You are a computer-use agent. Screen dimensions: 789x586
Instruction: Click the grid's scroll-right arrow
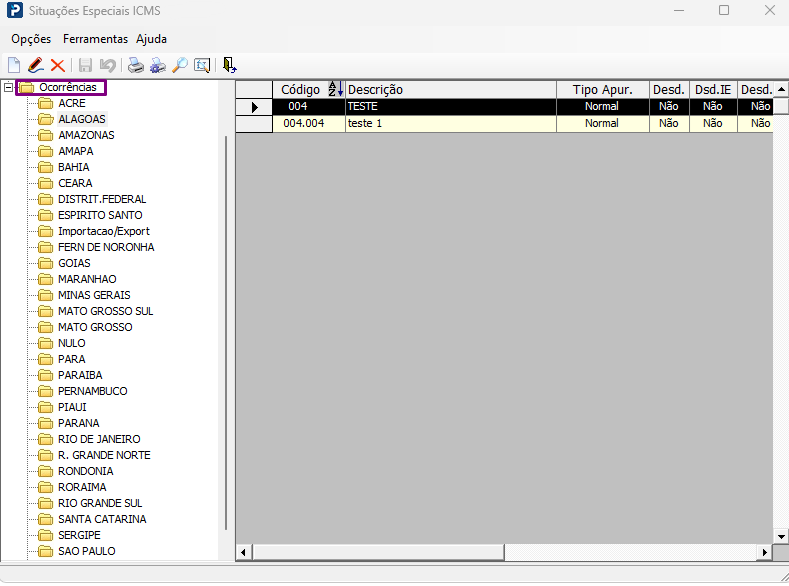765,552
